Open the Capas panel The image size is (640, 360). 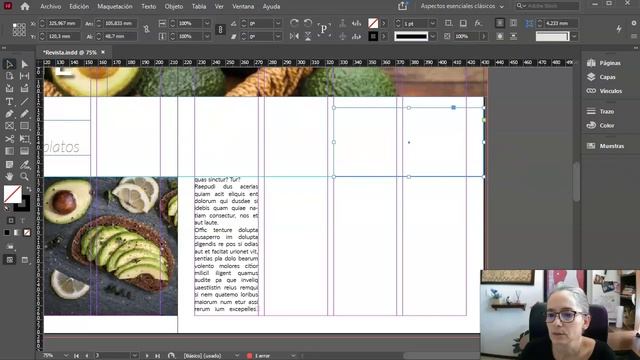point(601,77)
